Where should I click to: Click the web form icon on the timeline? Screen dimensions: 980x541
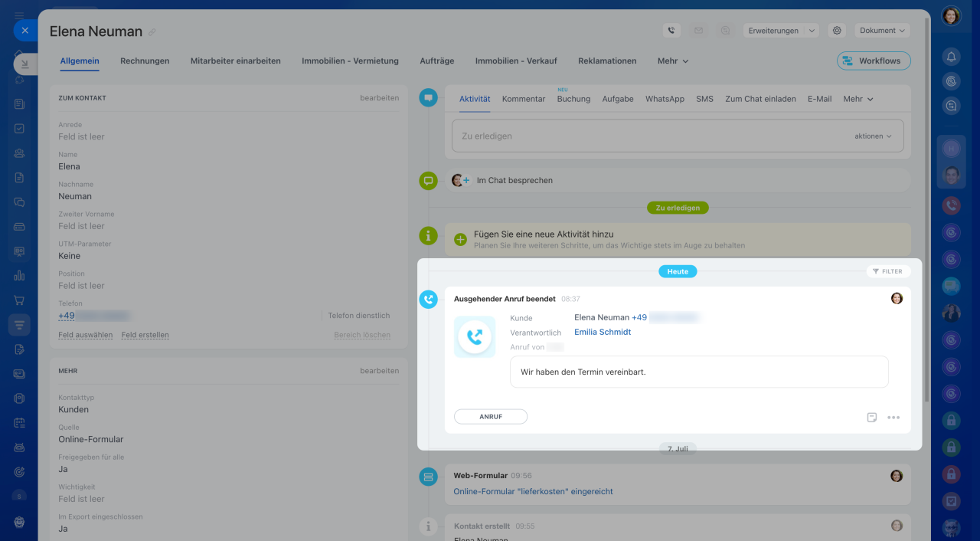pos(428,477)
